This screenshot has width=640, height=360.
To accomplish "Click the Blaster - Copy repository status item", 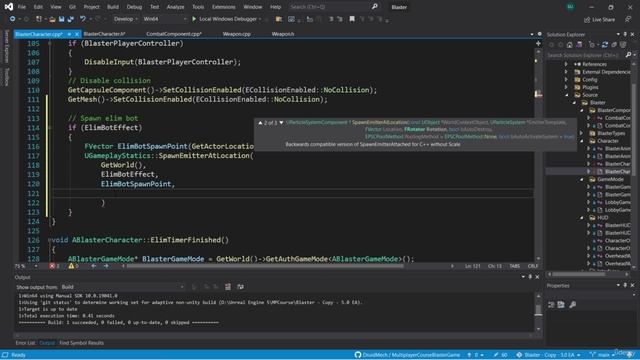I will tap(549, 355).
